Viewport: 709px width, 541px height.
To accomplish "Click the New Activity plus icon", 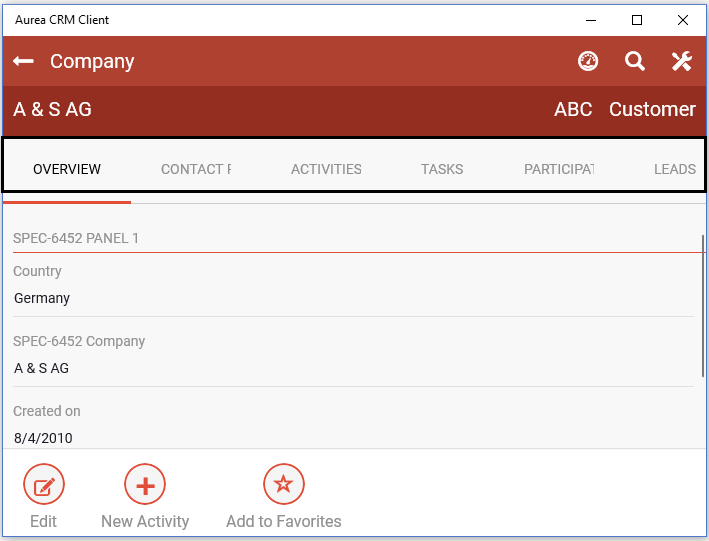I will click(145, 487).
